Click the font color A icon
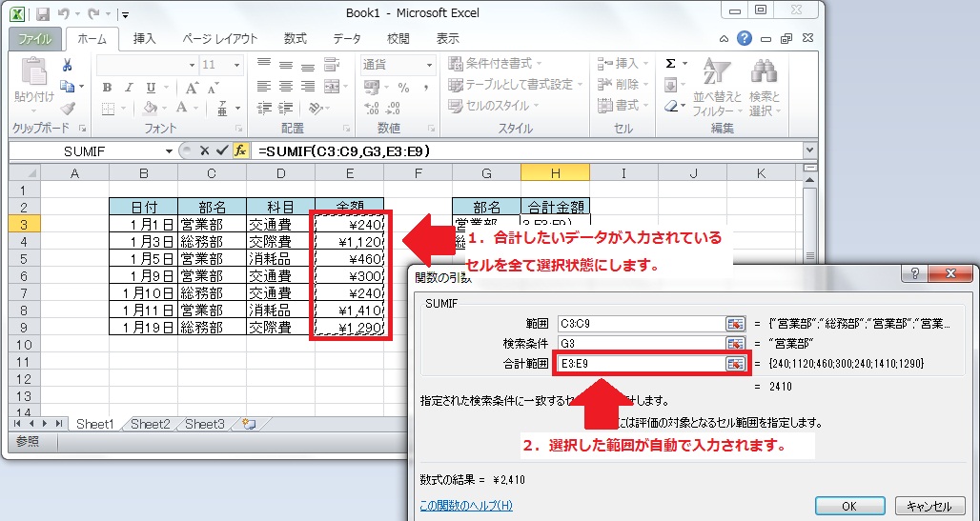This screenshot has height=521, width=980. click(x=182, y=108)
